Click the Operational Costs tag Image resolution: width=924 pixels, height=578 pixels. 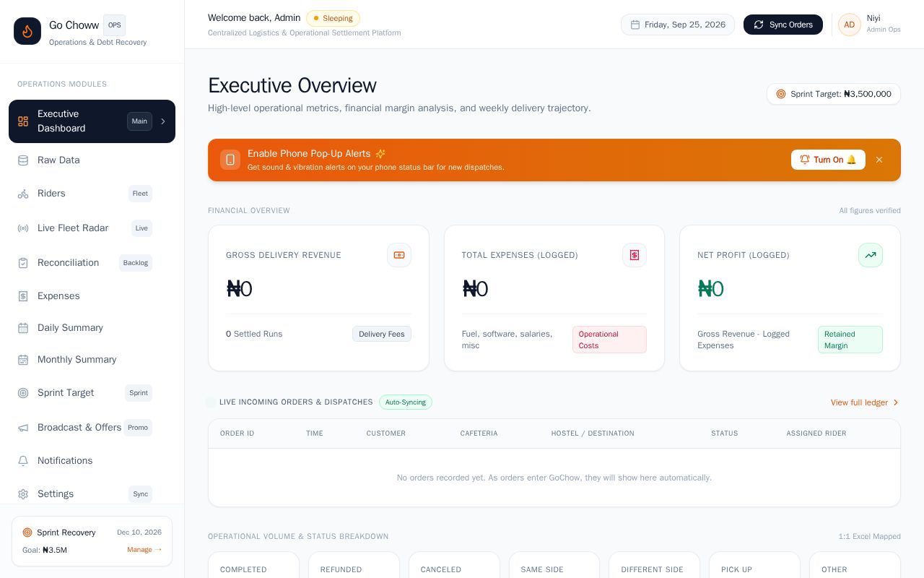coord(609,340)
